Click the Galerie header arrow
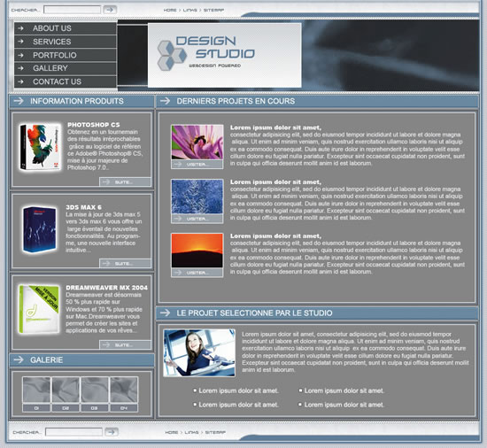This screenshot has width=487, height=448. [x=19, y=359]
